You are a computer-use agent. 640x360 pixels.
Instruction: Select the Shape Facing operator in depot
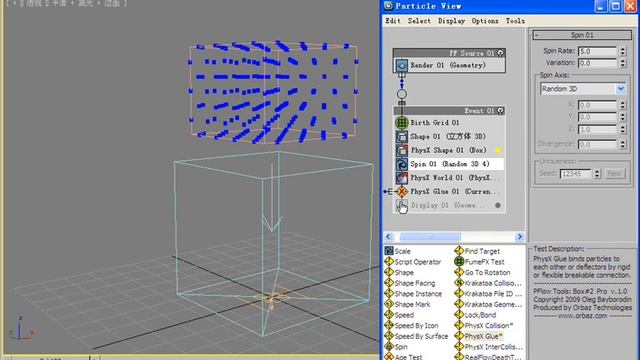tap(410, 283)
